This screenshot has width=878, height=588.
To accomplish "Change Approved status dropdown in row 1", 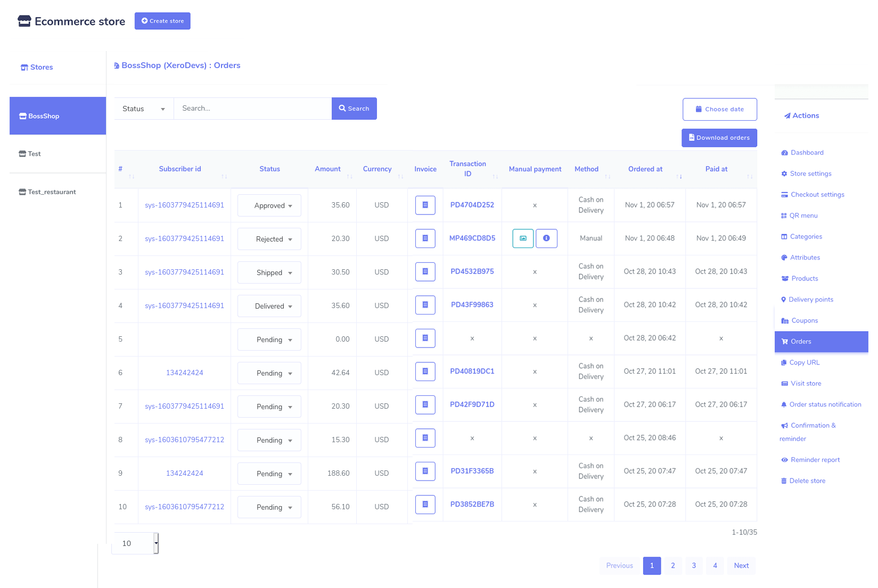I will (x=269, y=206).
